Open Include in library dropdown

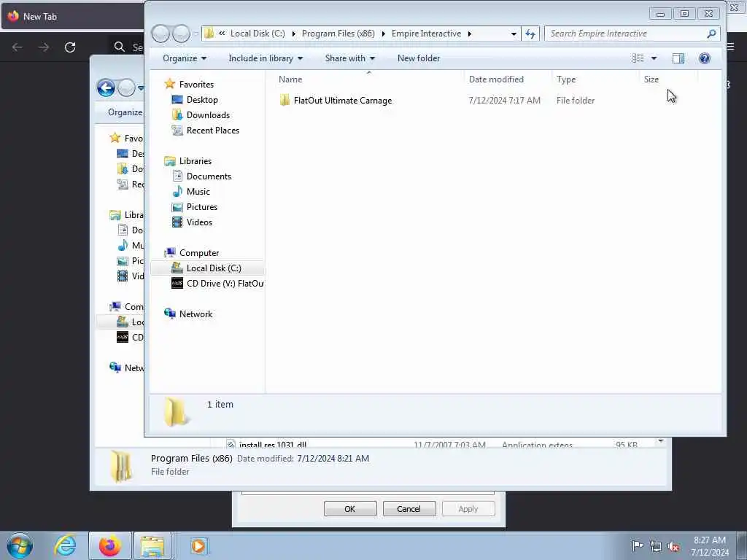266,58
